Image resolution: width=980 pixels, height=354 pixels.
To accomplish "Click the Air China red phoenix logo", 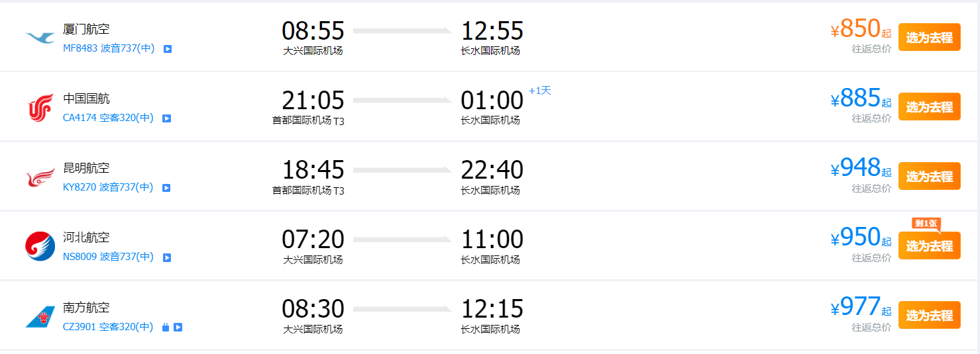I will tap(40, 108).
